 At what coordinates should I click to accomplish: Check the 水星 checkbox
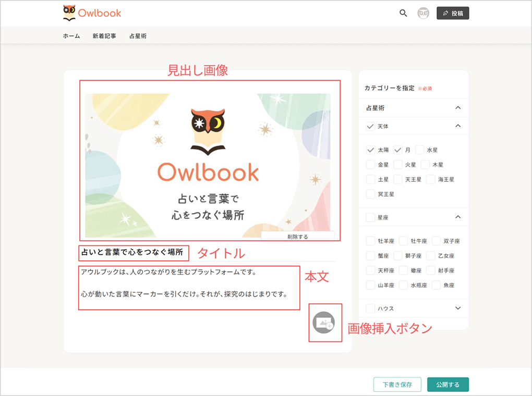point(420,150)
